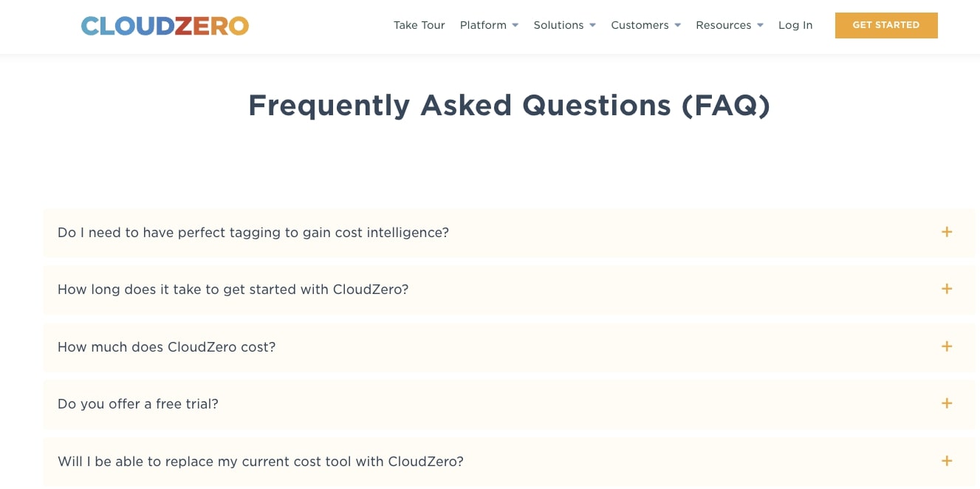
Task: Expand the perfect tagging question
Action: pyautogui.click(x=509, y=233)
